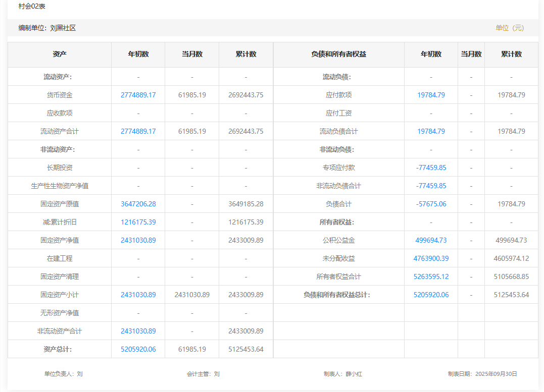Click 非流动负债合计 年初数 blue value

431,186
